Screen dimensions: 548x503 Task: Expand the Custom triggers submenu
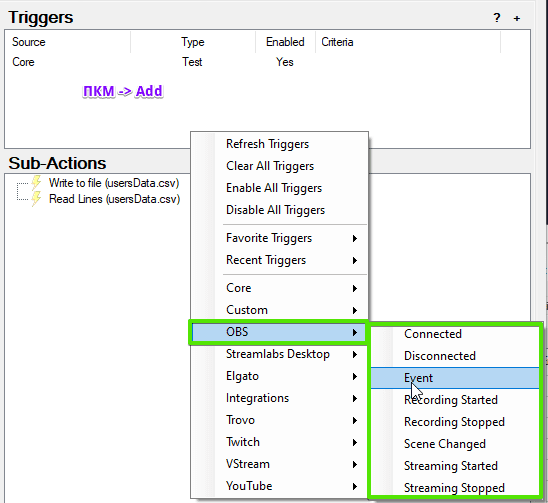tap(279, 310)
